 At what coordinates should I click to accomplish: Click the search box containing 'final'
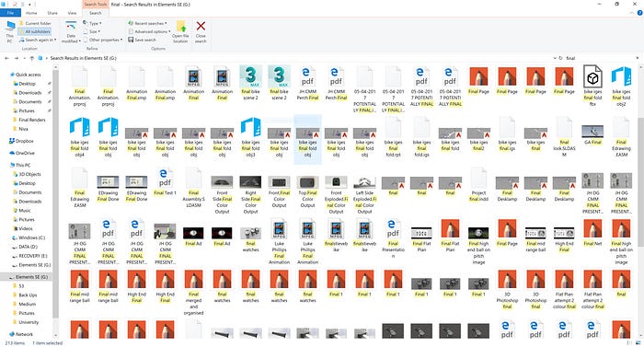point(601,58)
